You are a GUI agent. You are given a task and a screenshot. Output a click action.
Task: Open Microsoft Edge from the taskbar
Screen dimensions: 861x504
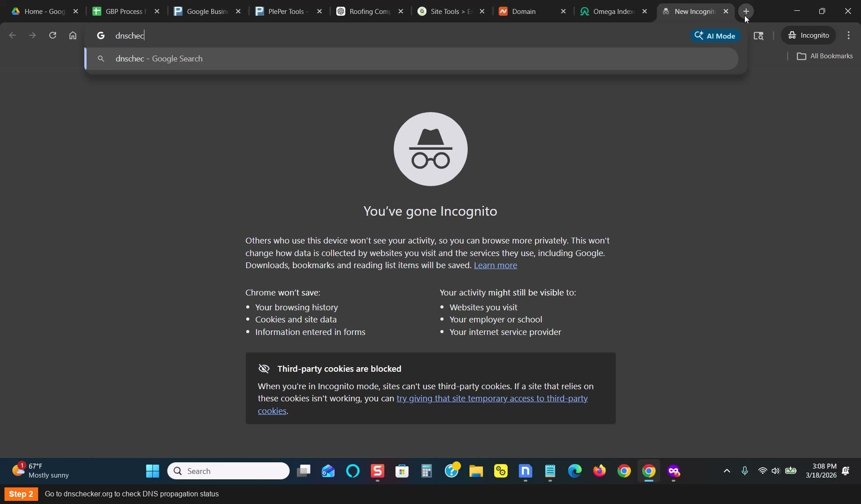click(574, 471)
